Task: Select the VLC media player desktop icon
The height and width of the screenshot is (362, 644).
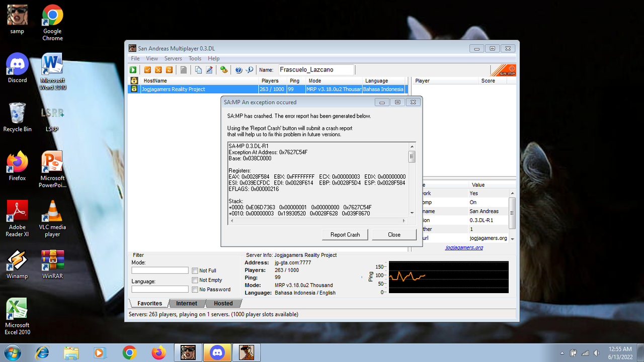Action: (52, 218)
